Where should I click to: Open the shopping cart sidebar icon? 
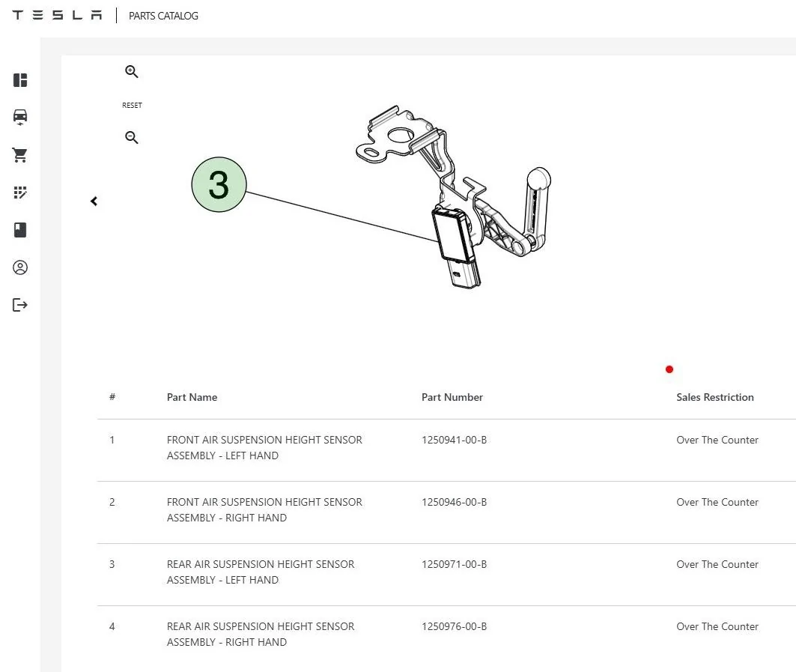20,155
